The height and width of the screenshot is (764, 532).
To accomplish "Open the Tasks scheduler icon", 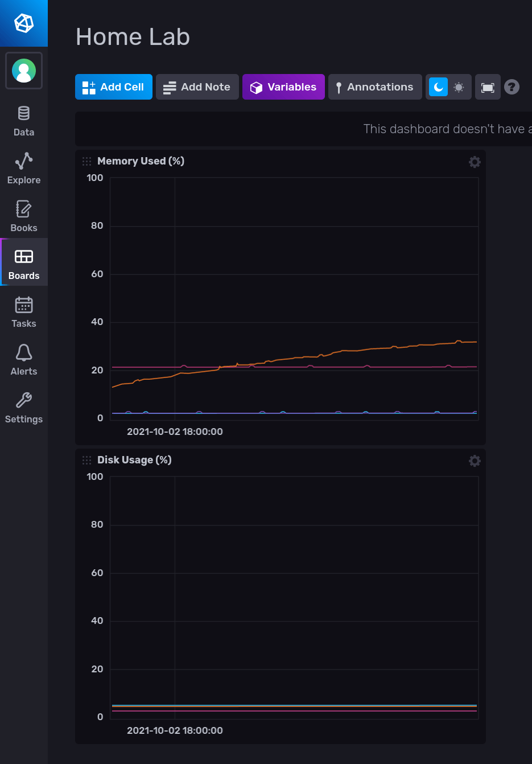I will point(23,311).
